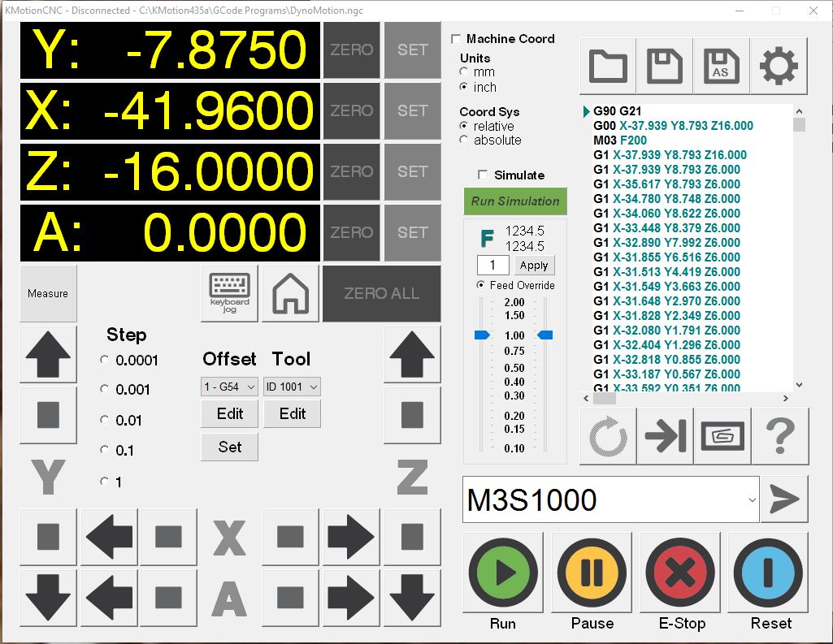Open the Tool ID 1001 dropdown

click(x=292, y=387)
